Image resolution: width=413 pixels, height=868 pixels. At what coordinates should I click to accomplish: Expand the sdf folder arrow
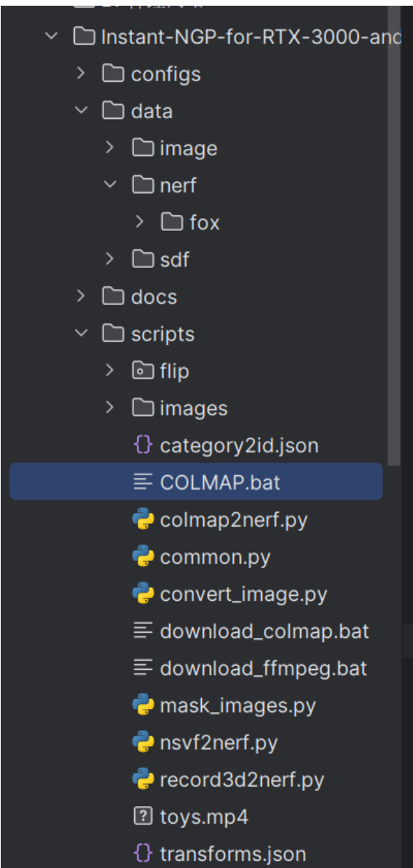tap(110, 259)
